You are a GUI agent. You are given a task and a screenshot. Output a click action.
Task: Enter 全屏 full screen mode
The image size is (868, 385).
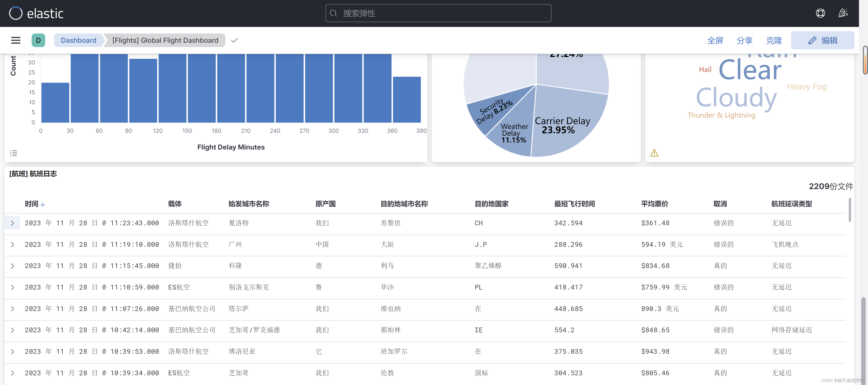point(715,40)
